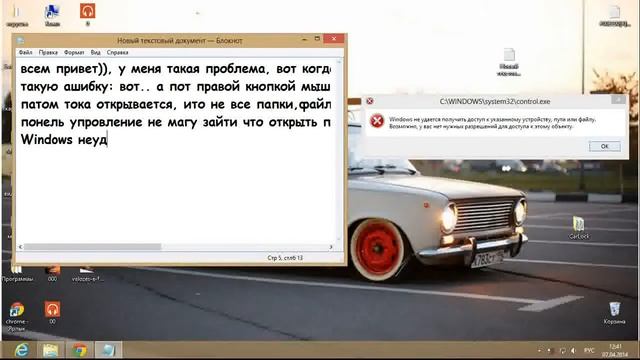Click the line starting 'всем привет))'
Viewport: 640px width, 360px height.
click(x=176, y=69)
